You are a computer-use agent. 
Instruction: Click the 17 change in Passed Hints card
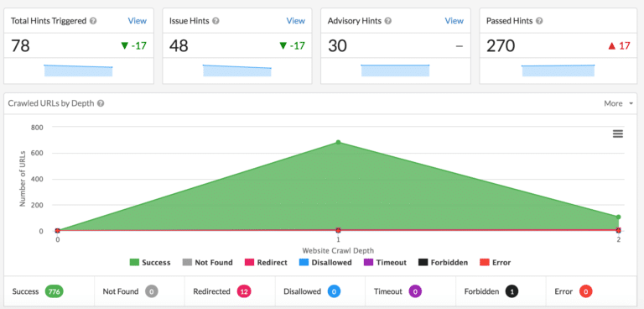624,46
